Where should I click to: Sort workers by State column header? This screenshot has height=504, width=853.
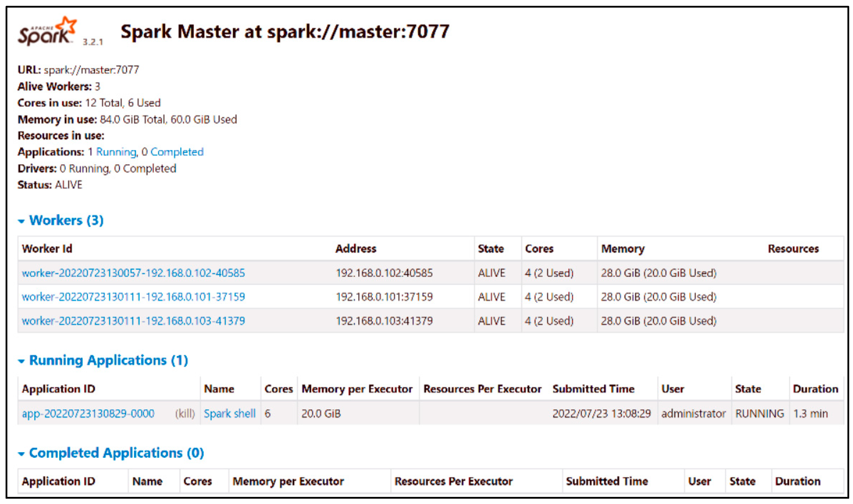point(491,249)
